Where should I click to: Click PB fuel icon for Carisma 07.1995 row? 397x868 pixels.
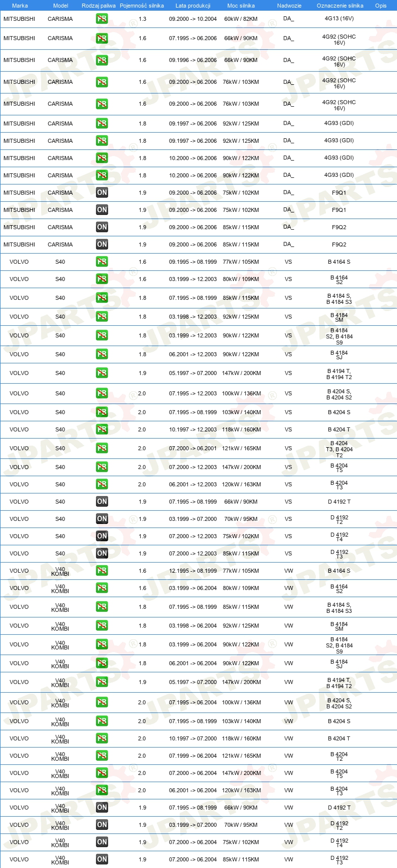click(x=102, y=38)
